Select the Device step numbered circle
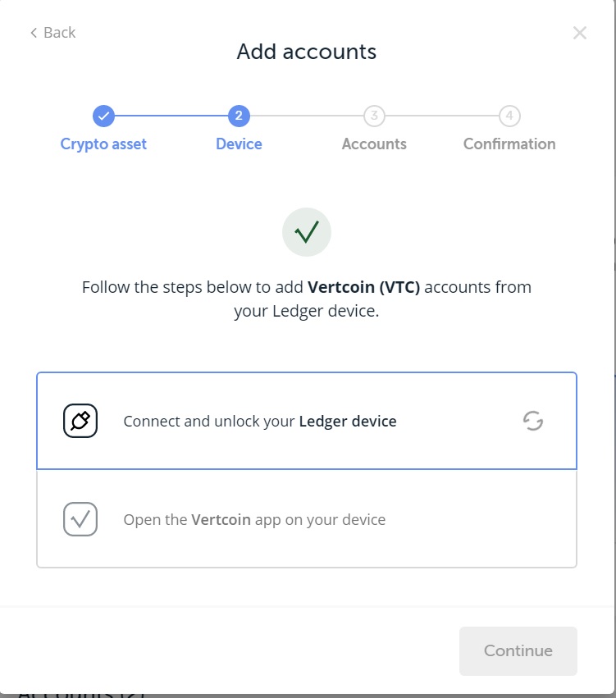 239,116
